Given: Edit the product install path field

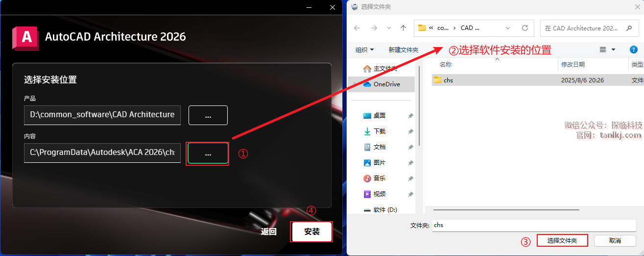Looking at the screenshot, I should click(102, 115).
